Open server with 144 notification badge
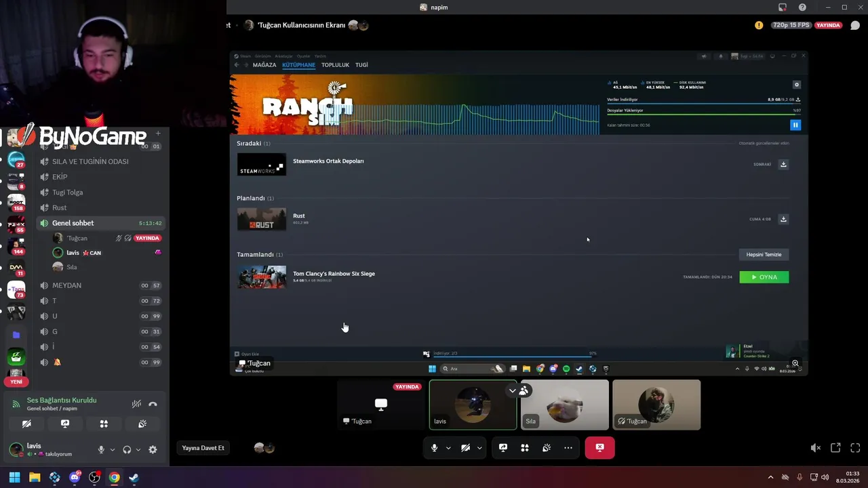Screen dimensions: 868x488 pos(16,245)
